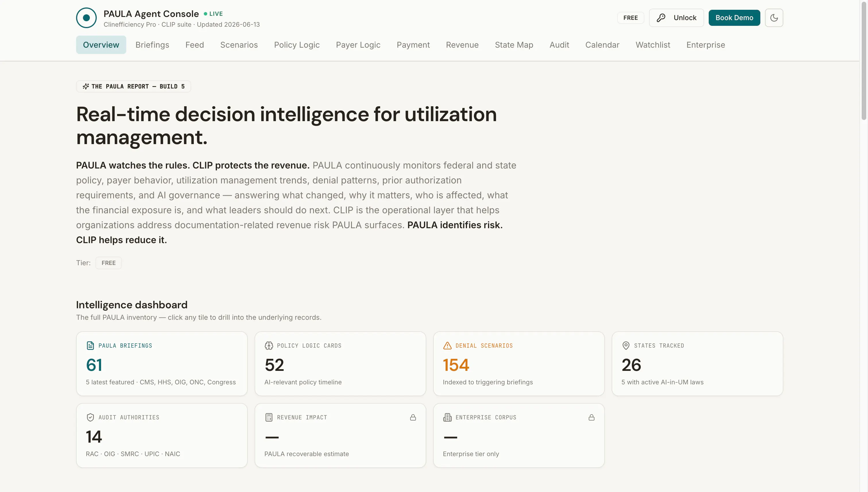Open the locked Revenue Impact tile

point(340,435)
